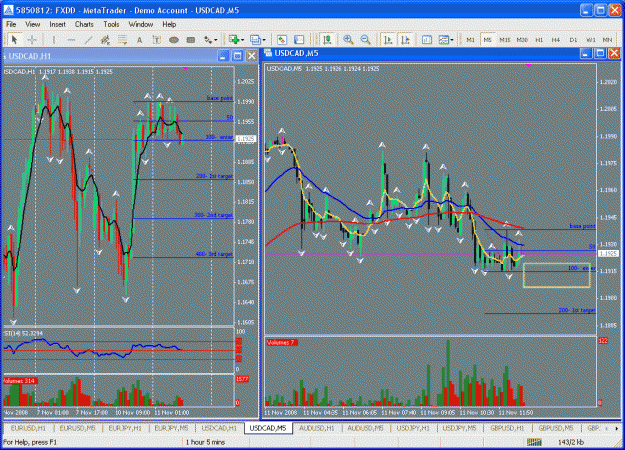The height and width of the screenshot is (450, 625).
Task: Open the Help menu
Action: point(169,24)
